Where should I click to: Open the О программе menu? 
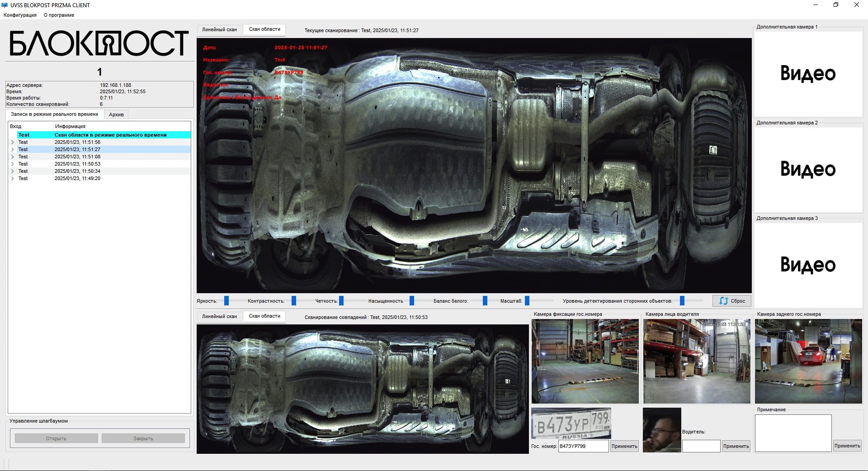tap(59, 15)
